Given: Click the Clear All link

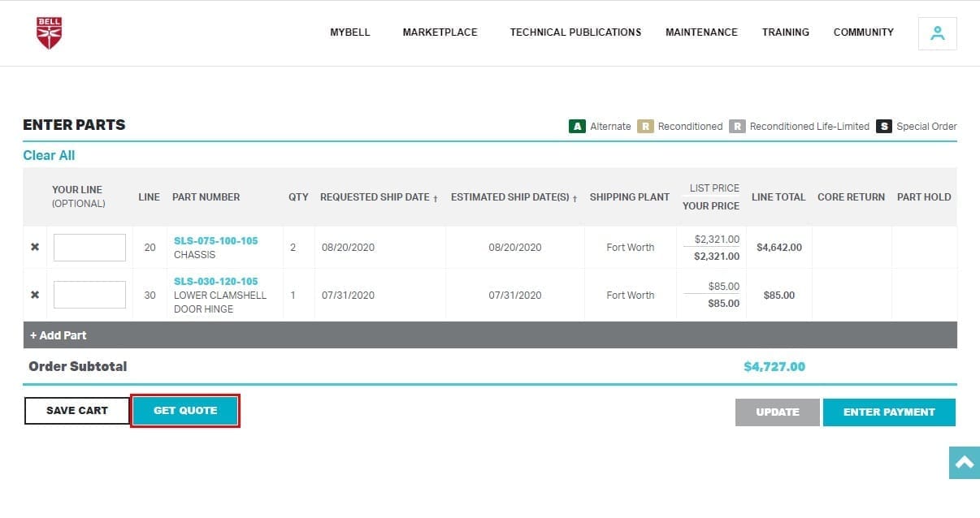Looking at the screenshot, I should pyautogui.click(x=49, y=155).
